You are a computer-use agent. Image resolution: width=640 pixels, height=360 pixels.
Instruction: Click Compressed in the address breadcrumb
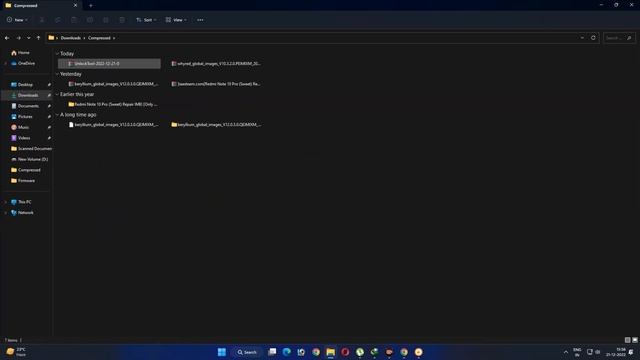[99, 38]
